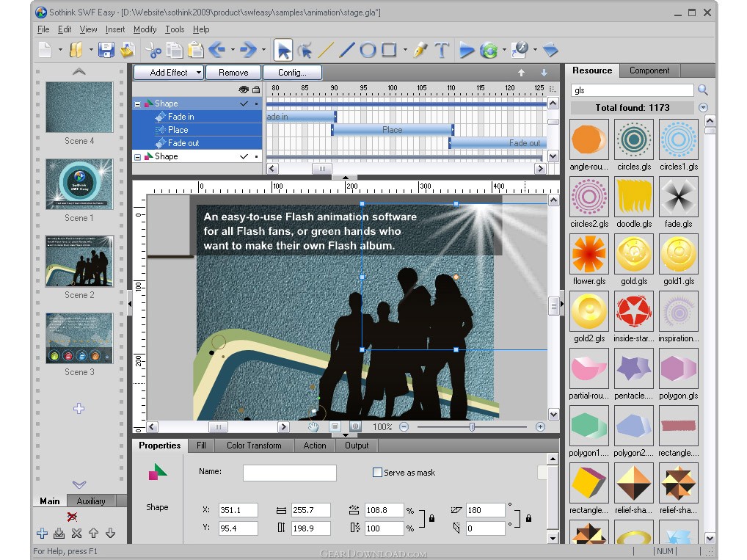Click the Config... button

point(292,73)
